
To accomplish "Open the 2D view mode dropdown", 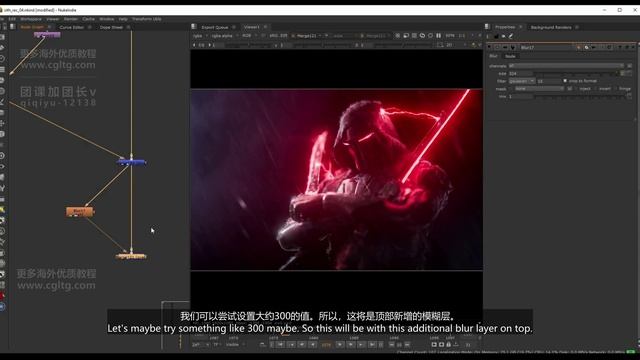I will click(454, 45).
